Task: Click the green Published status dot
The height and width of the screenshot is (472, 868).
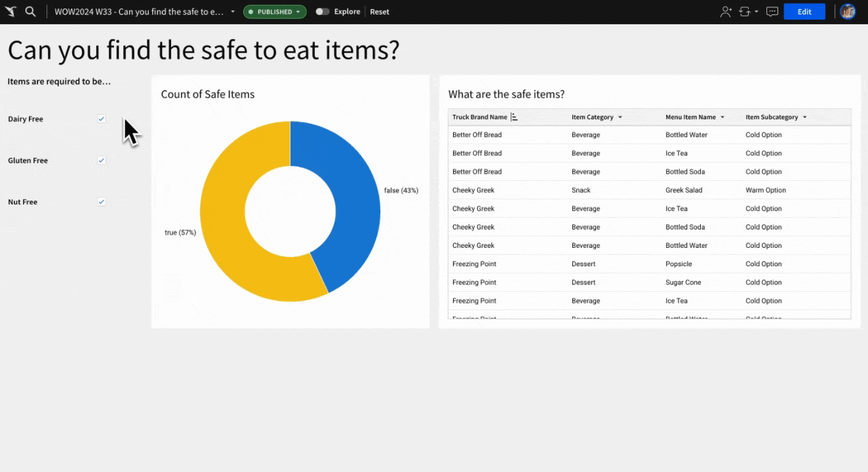Action: tap(250, 12)
